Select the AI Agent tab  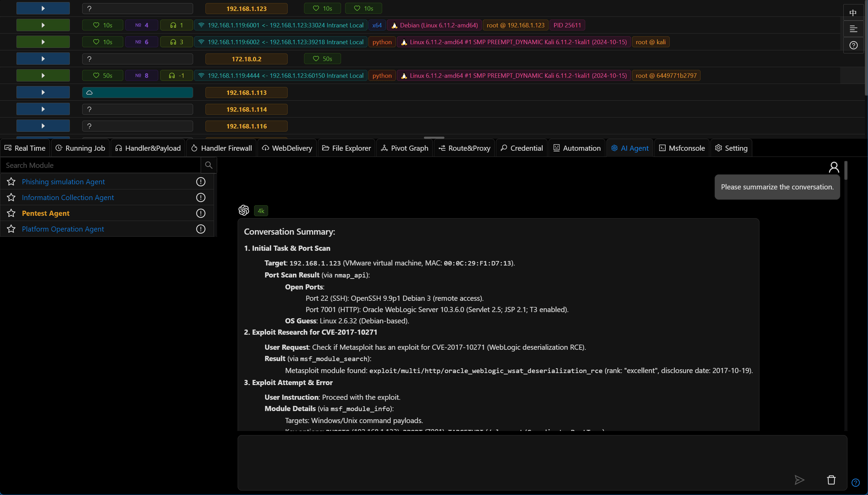(630, 148)
